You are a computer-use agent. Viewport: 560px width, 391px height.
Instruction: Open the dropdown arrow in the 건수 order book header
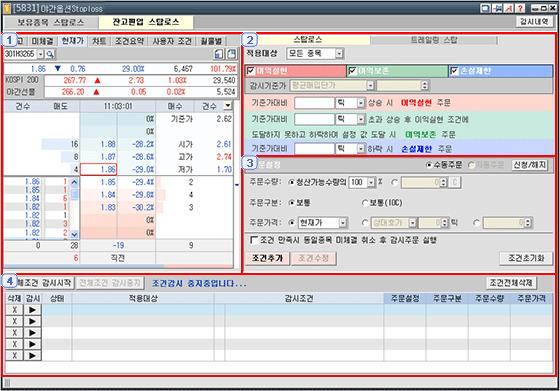tap(227, 106)
